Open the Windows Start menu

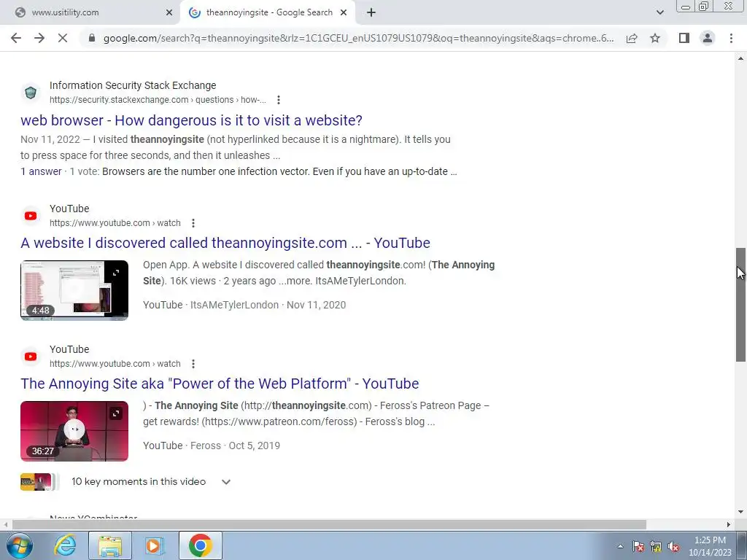[x=19, y=545]
